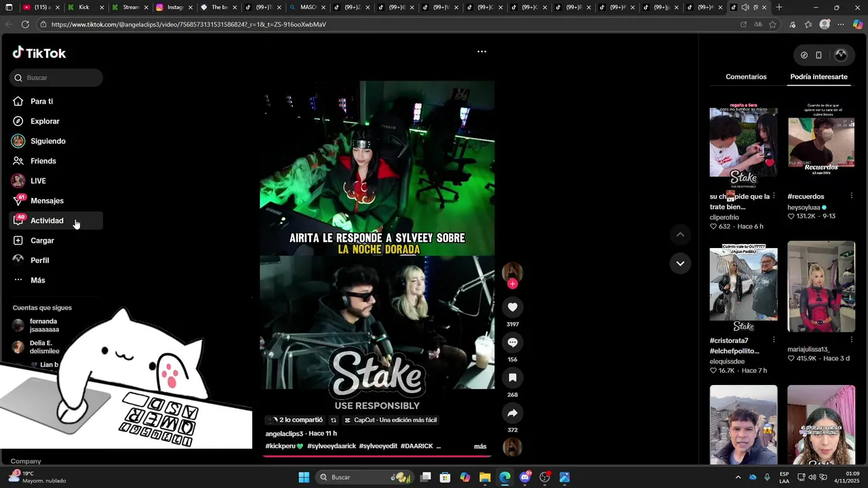Open the sound disc below the share count

tap(513, 447)
